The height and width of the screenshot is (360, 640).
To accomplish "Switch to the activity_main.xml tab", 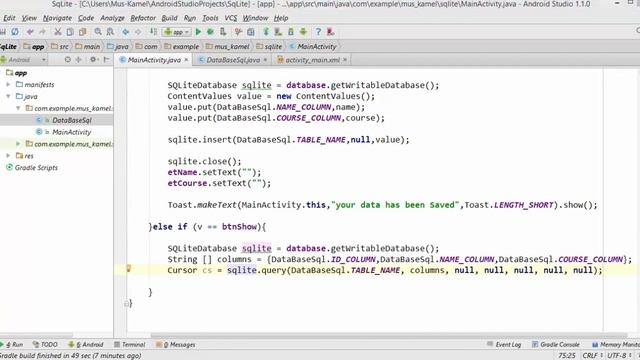I will tap(312, 60).
